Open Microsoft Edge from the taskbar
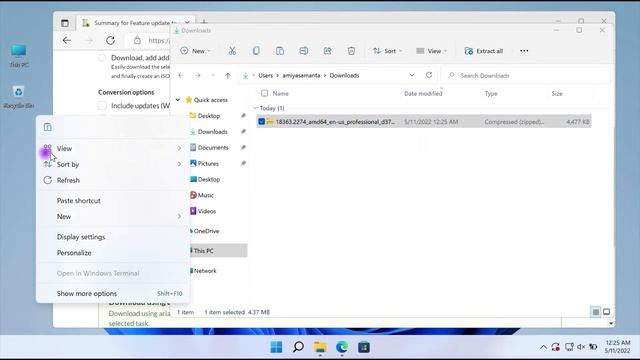 (x=342, y=347)
